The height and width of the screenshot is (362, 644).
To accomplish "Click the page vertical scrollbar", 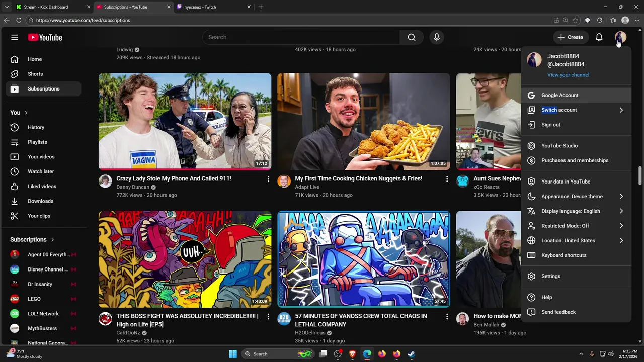I will pyautogui.click(x=640, y=175).
